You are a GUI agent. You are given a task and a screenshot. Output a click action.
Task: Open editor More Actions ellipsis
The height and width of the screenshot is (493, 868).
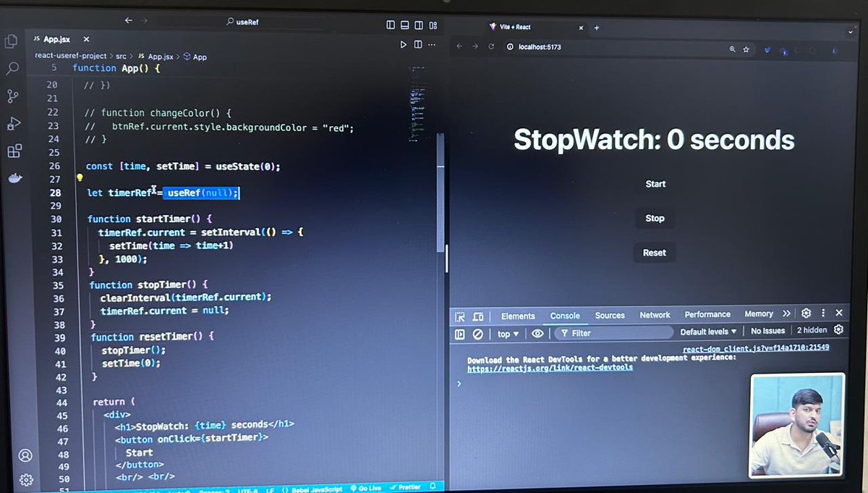[x=433, y=45]
